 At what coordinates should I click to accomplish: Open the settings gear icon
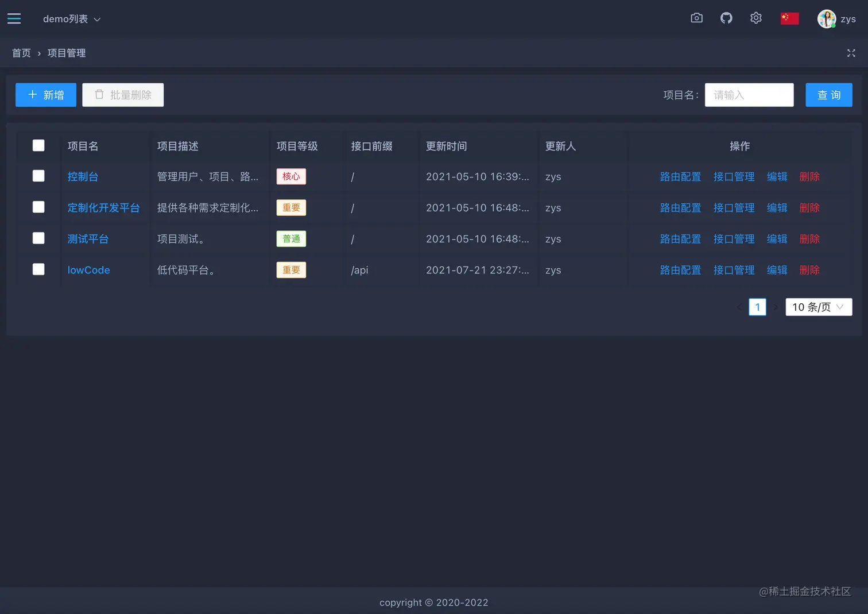[x=756, y=18]
